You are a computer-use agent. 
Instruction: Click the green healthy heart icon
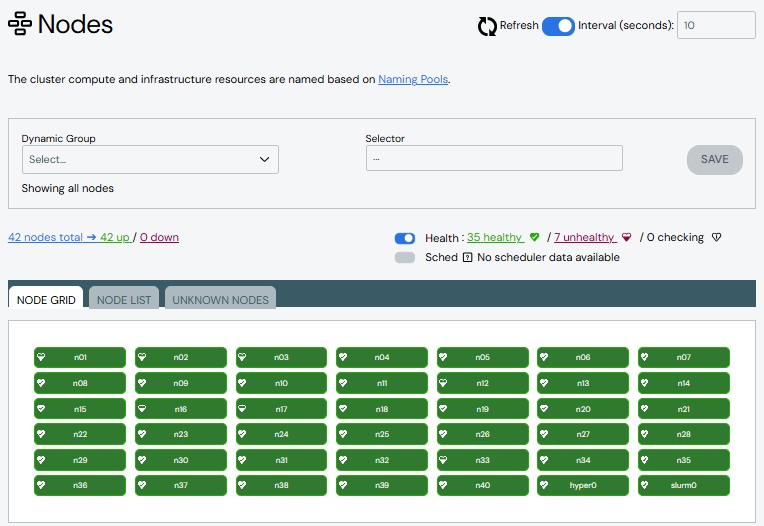click(535, 237)
